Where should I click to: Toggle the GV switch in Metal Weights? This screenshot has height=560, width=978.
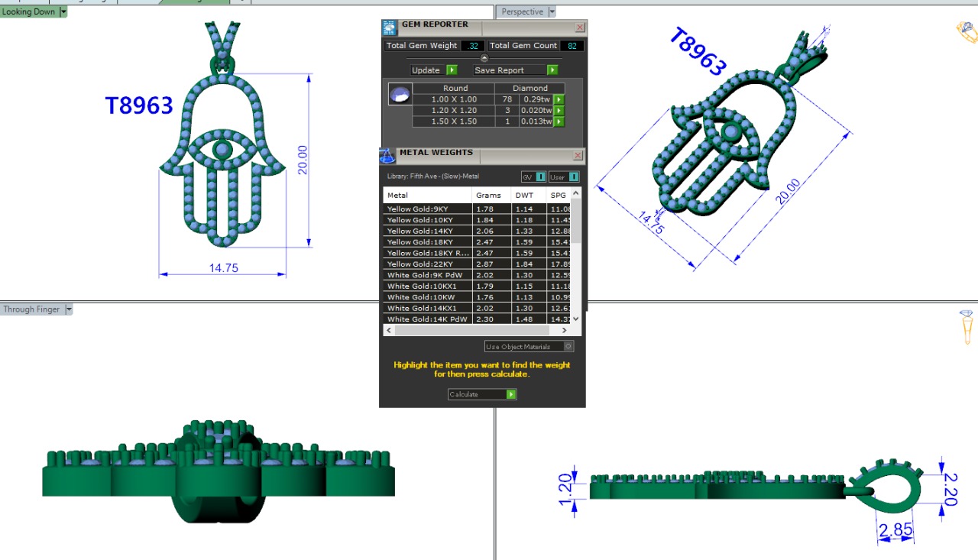(540, 177)
